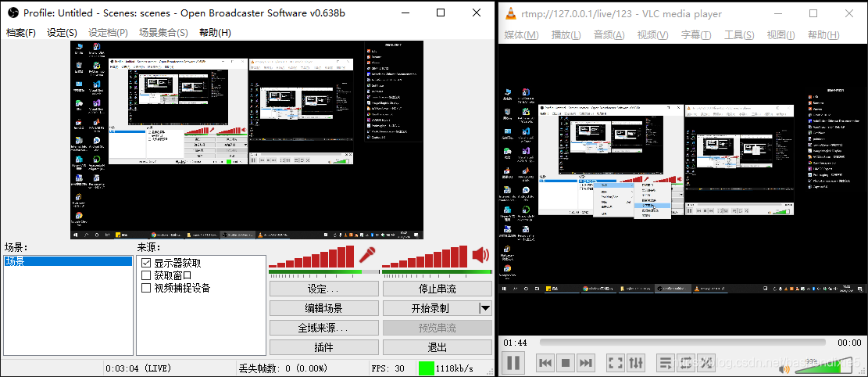Image resolution: width=868 pixels, height=377 pixels.
Task: Click the OBS stream preview area
Action: [247, 140]
